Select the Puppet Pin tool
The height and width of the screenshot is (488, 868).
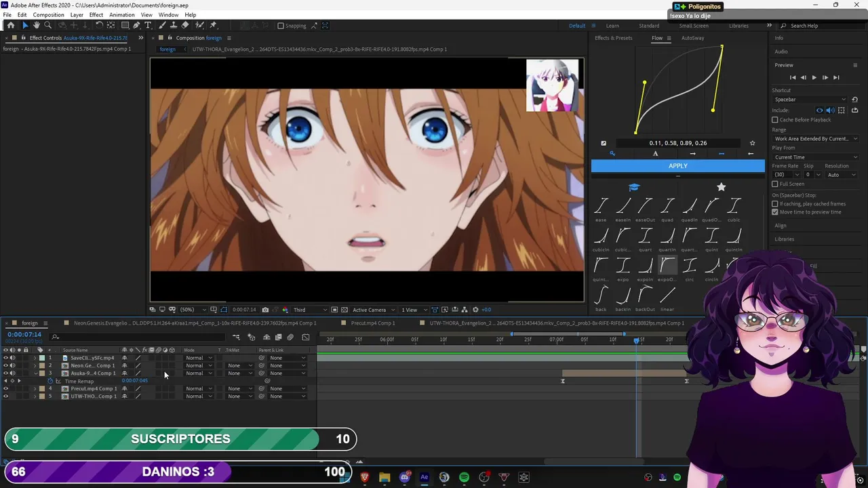(214, 25)
